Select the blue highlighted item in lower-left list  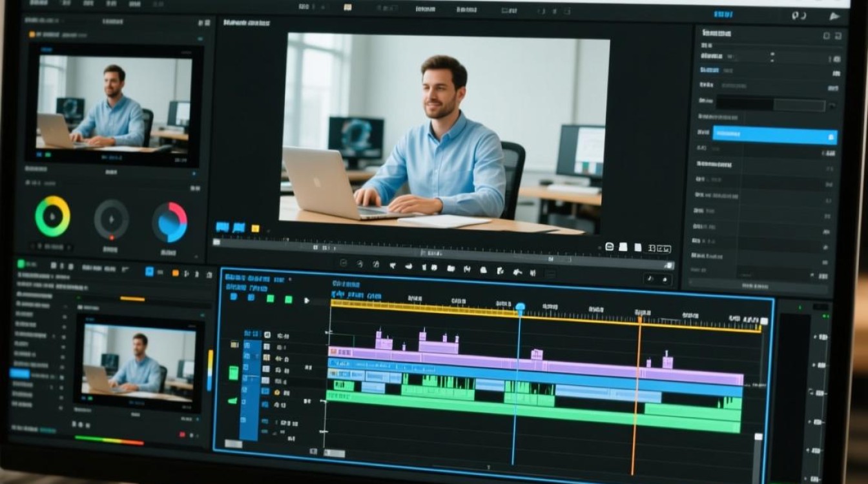tap(19, 374)
